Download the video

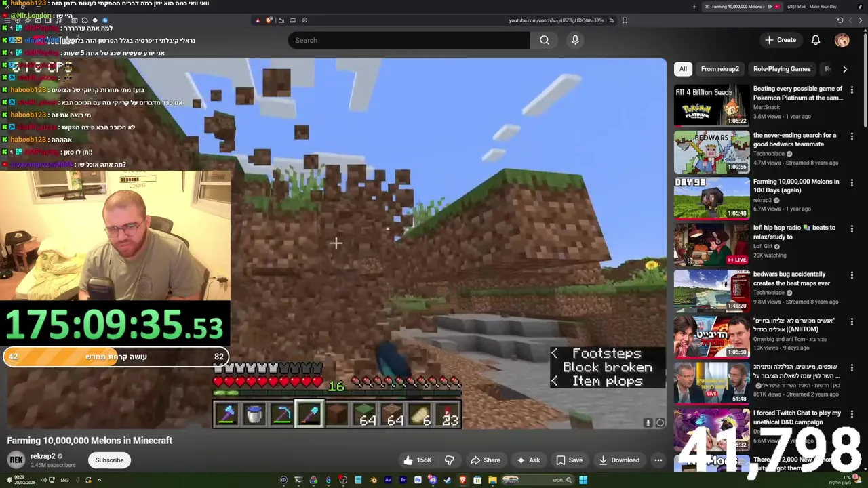tap(619, 460)
